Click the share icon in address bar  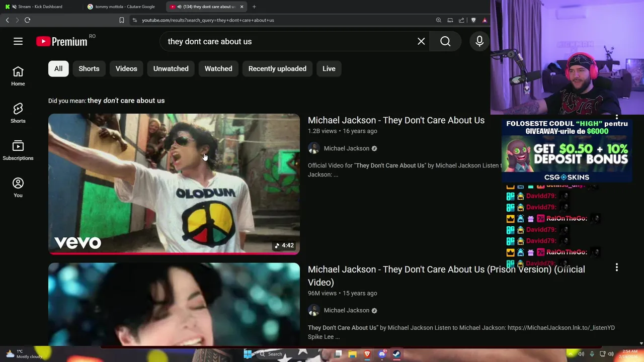coord(461,20)
